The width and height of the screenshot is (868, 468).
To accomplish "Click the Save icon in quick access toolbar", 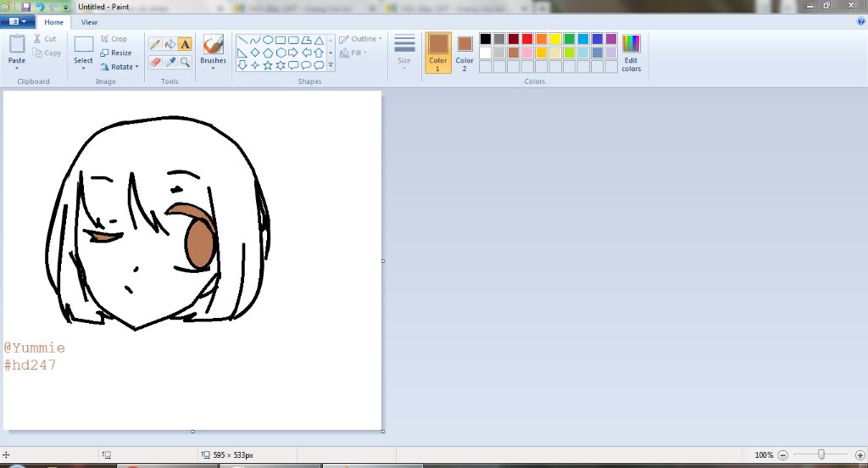I will [x=26, y=7].
